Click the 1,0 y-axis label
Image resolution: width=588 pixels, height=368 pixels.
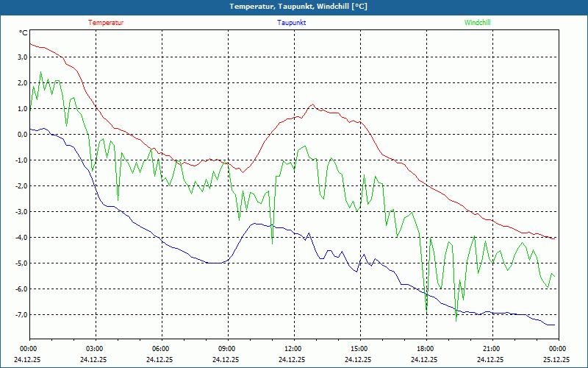coord(23,108)
